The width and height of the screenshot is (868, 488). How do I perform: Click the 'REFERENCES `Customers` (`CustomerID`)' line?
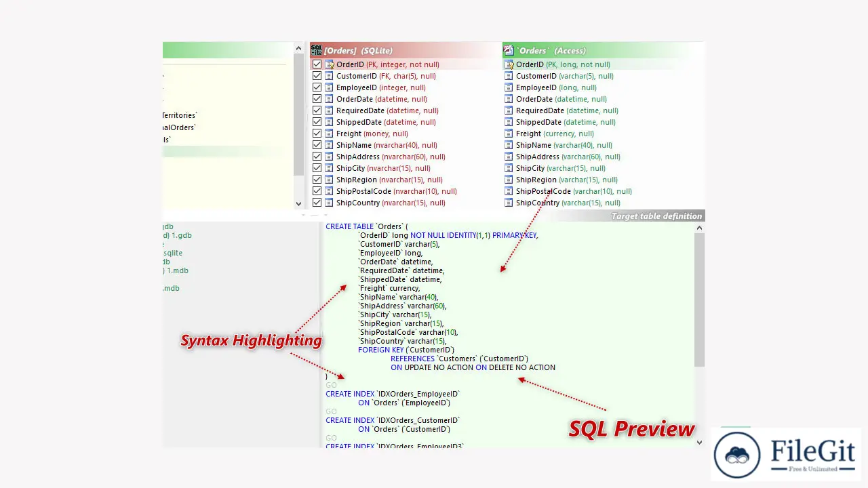460,359
